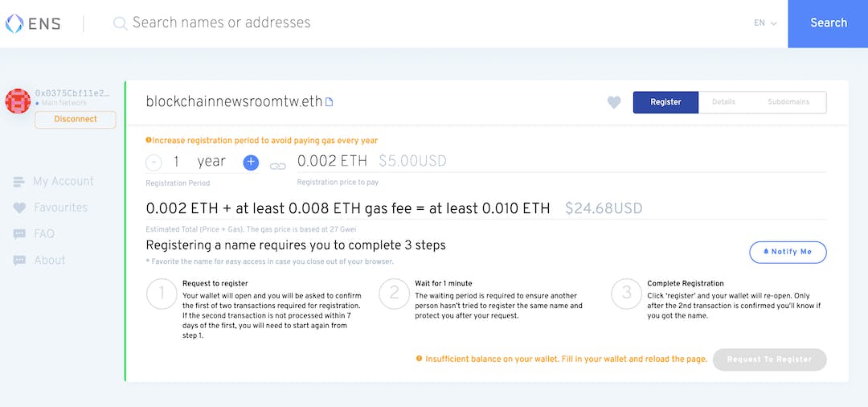Switch to the Details tab
The height and width of the screenshot is (407, 868).
723,102
